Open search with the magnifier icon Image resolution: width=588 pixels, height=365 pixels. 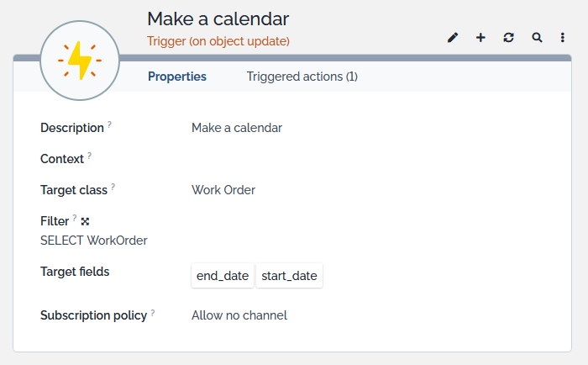pyautogui.click(x=537, y=38)
